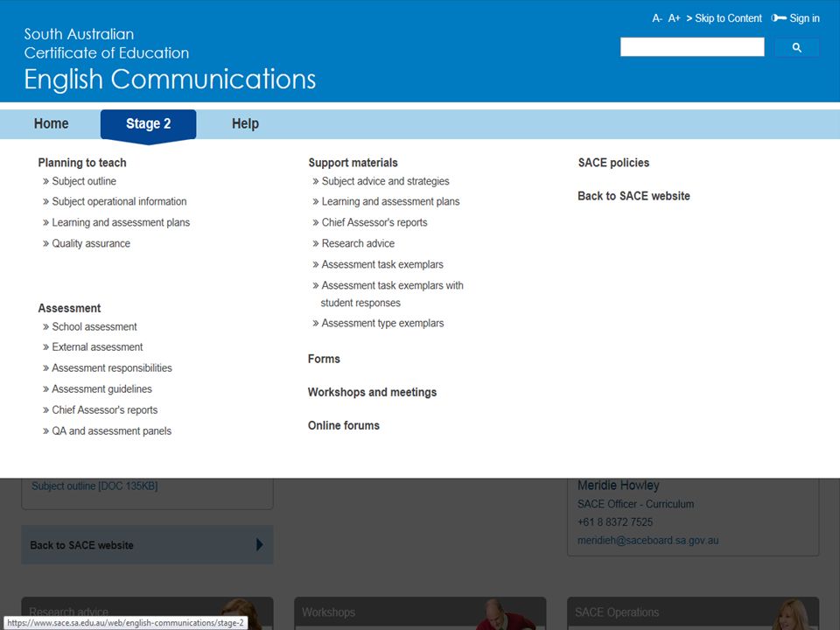
Task: Open QA and assessment panels link
Action: (x=111, y=430)
